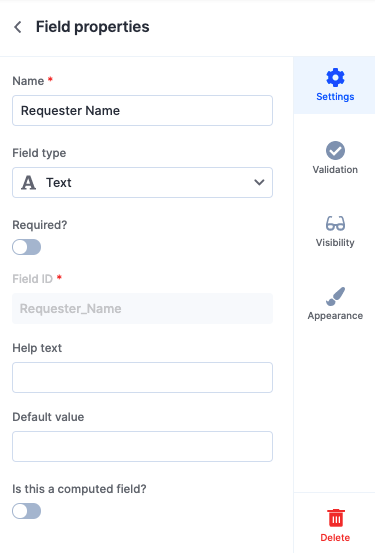Screen dimensions: 375x553
Task: Click the Settings gear icon
Action: 335,77
